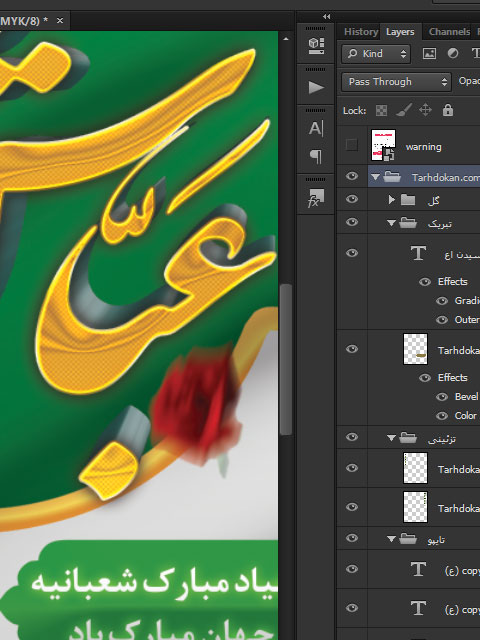Screen dimensions: 480x640
Task: Show the hidden warning layer
Action: (x=351, y=145)
